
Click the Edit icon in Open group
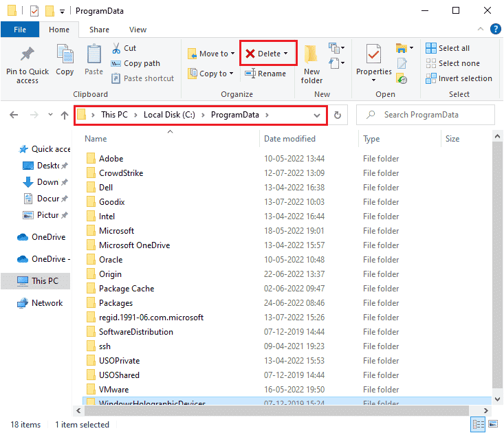tap(402, 64)
